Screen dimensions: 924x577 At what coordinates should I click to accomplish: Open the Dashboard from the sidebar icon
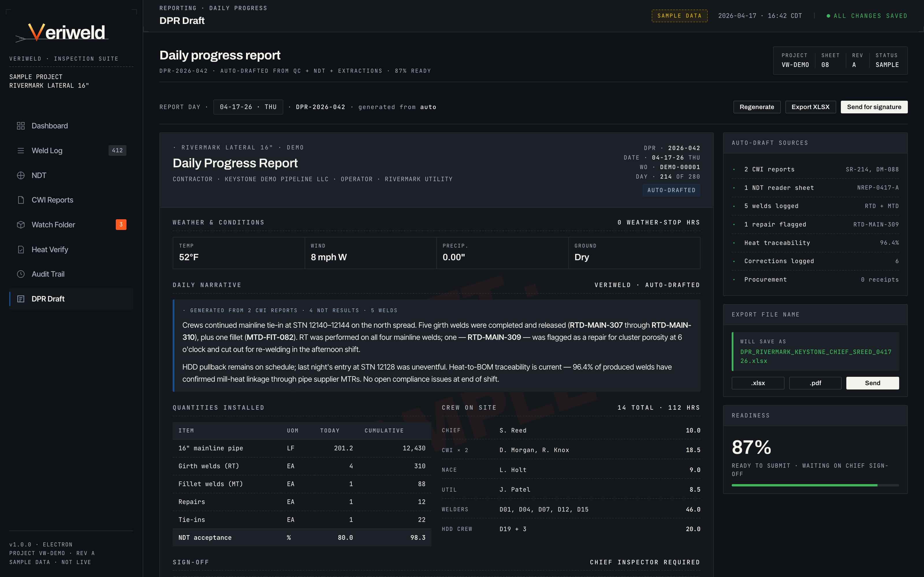click(21, 125)
